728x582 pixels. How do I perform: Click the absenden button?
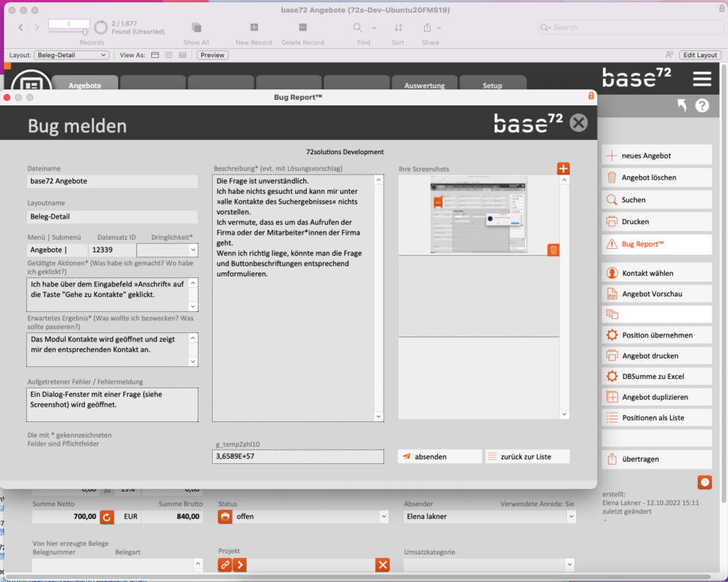(439, 457)
